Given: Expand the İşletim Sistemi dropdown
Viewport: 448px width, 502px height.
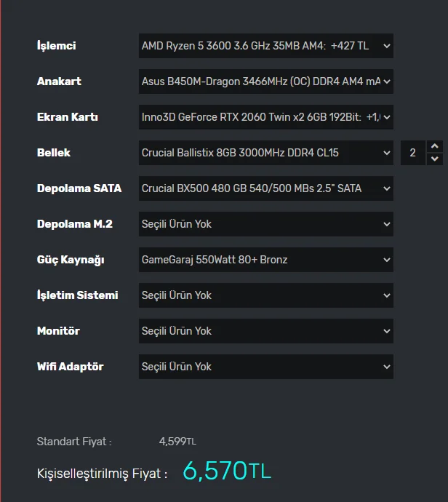Looking at the screenshot, I should pyautogui.click(x=266, y=295).
